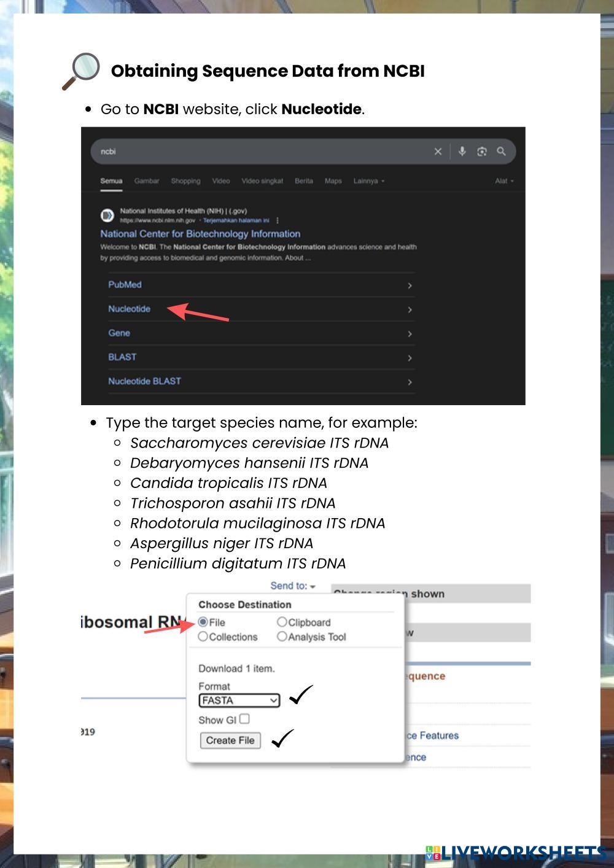Select the File radio button
Image resolution: width=614 pixels, height=868 pixels.
[x=203, y=622]
